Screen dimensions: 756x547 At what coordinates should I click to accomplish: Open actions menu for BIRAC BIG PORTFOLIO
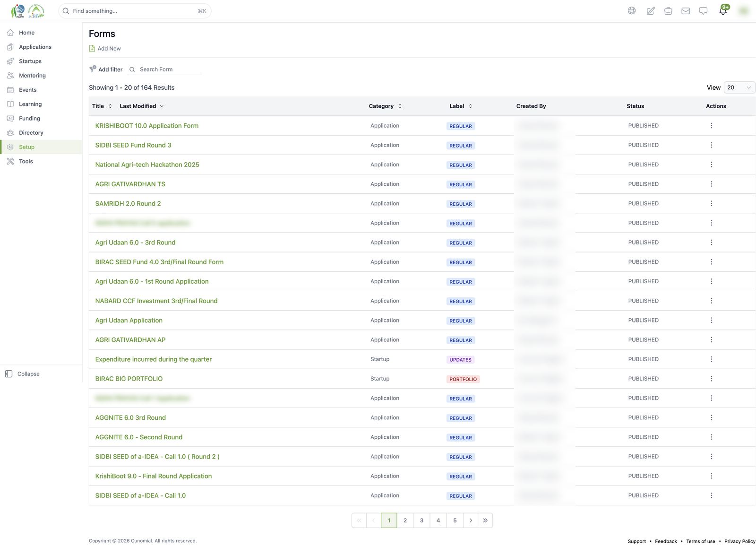tap(711, 379)
